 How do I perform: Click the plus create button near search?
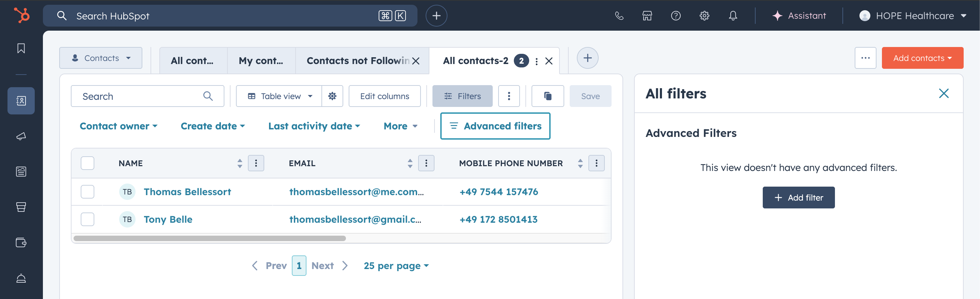[436, 16]
